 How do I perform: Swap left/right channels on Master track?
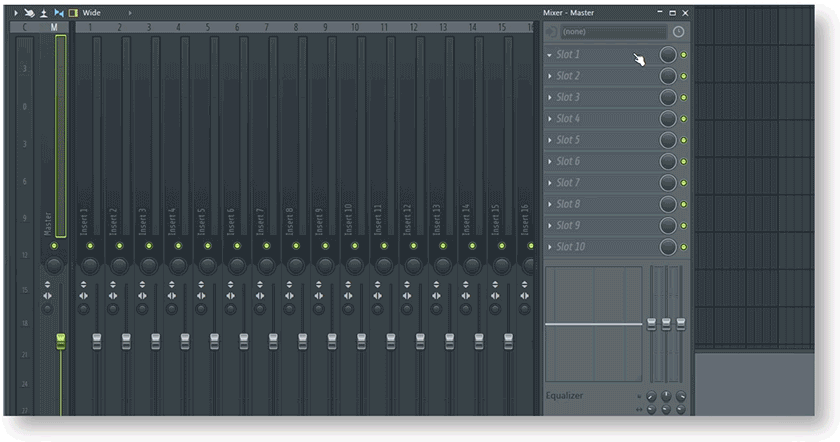tap(47, 296)
